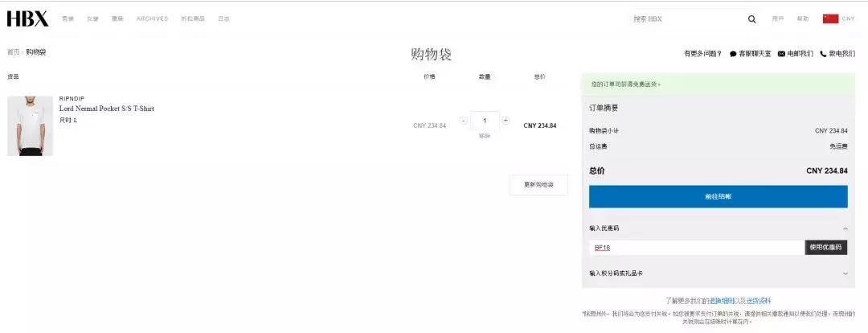Image resolution: width=868 pixels, height=333 pixels.
Task: Go to 首页 in the breadcrumb
Action: 13,52
